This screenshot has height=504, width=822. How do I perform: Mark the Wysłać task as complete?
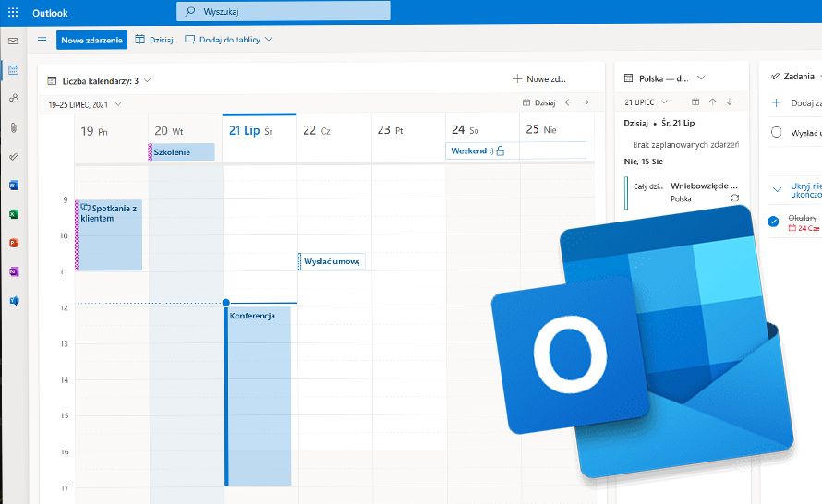[777, 132]
